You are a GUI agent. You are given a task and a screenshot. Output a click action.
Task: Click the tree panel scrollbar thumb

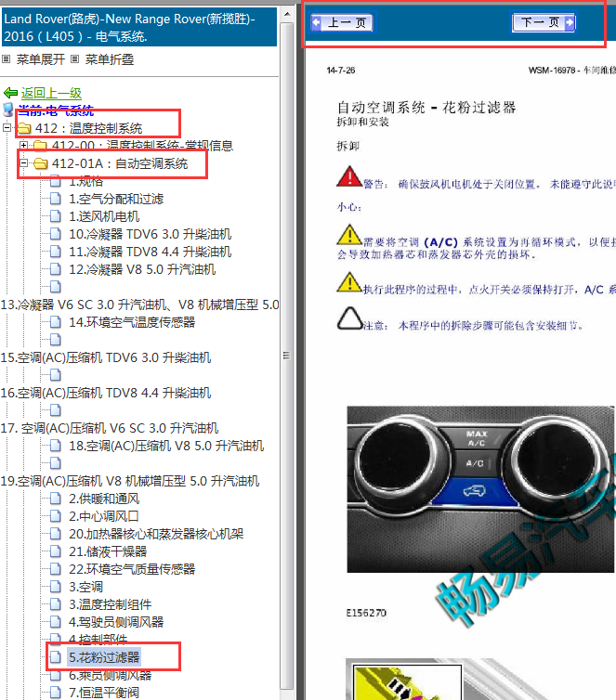click(x=287, y=356)
